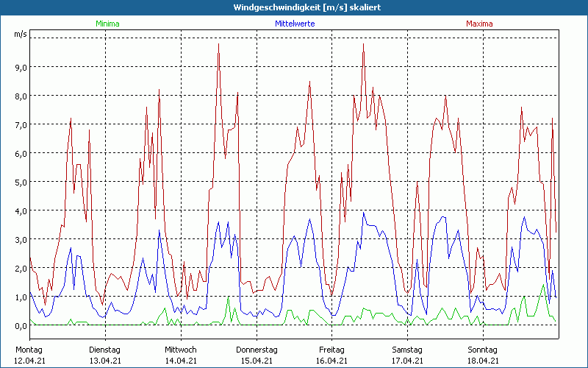Click the '12.04.21' date label
This screenshot has height=368, width=588.
pos(29,361)
